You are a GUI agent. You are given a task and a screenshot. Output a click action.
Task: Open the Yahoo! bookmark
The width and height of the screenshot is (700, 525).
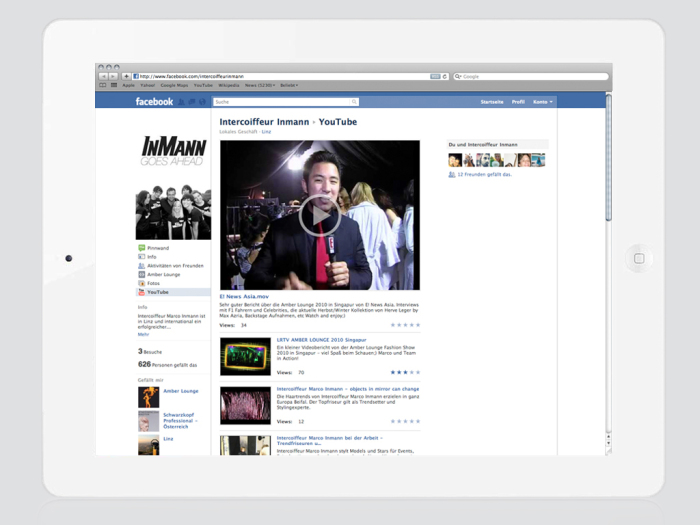click(147, 85)
